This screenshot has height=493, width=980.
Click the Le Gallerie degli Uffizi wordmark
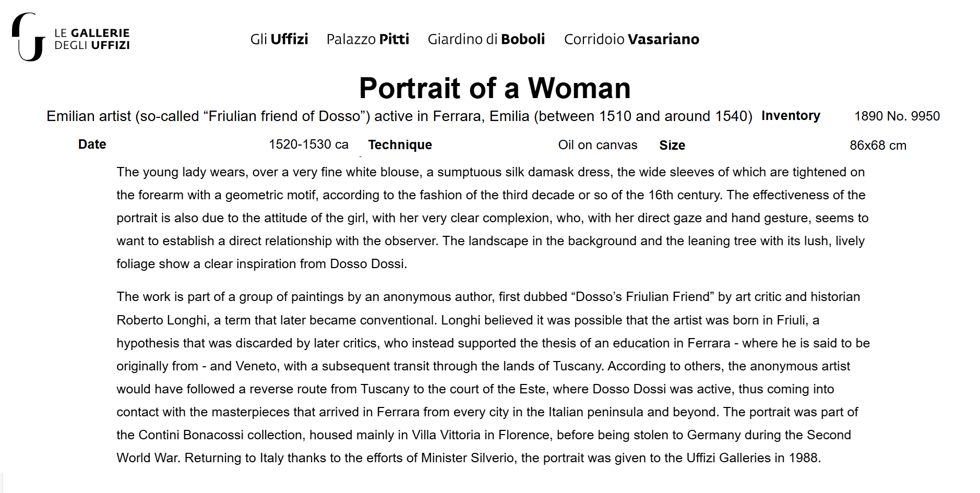(x=92, y=39)
